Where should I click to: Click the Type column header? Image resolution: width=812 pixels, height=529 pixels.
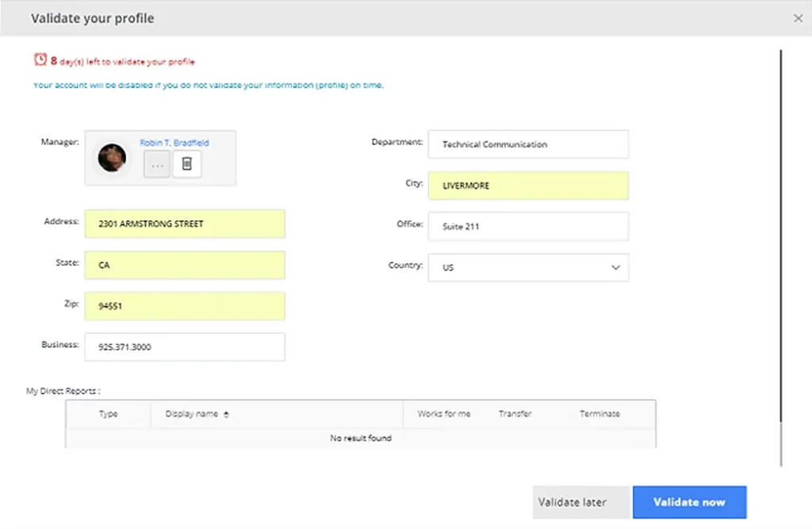108,413
